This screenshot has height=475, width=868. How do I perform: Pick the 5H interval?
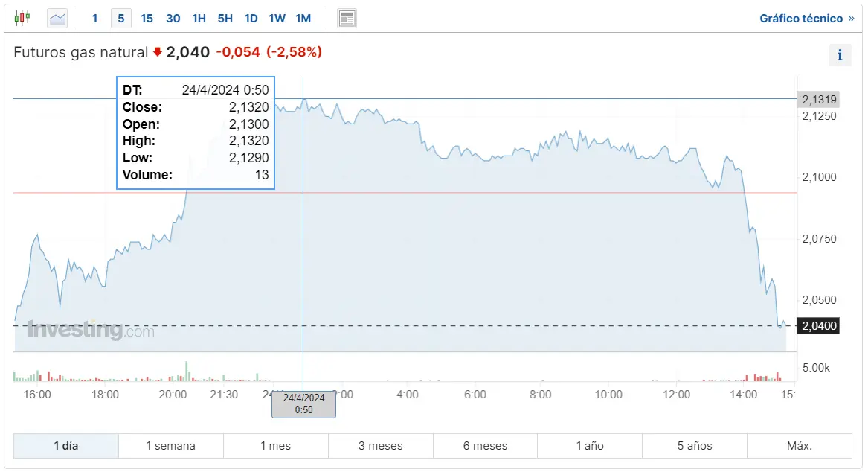225,18
